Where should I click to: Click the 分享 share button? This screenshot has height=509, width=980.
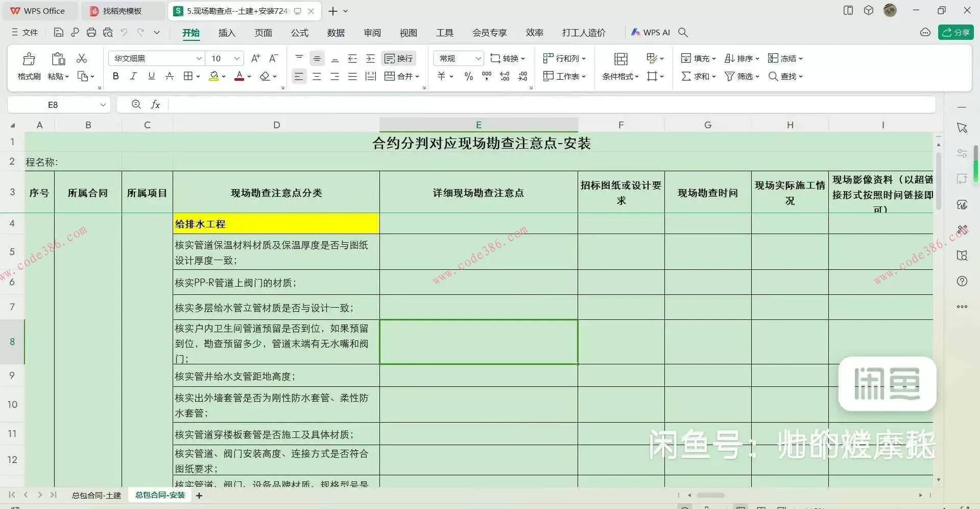point(955,32)
